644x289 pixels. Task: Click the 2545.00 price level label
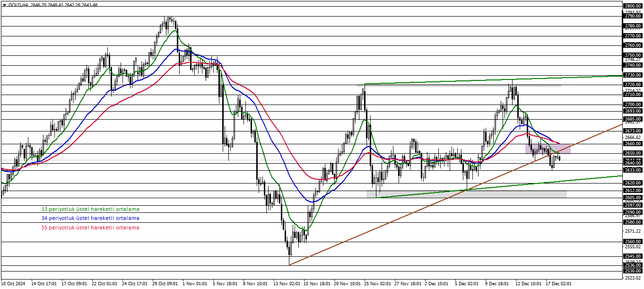[633, 256]
